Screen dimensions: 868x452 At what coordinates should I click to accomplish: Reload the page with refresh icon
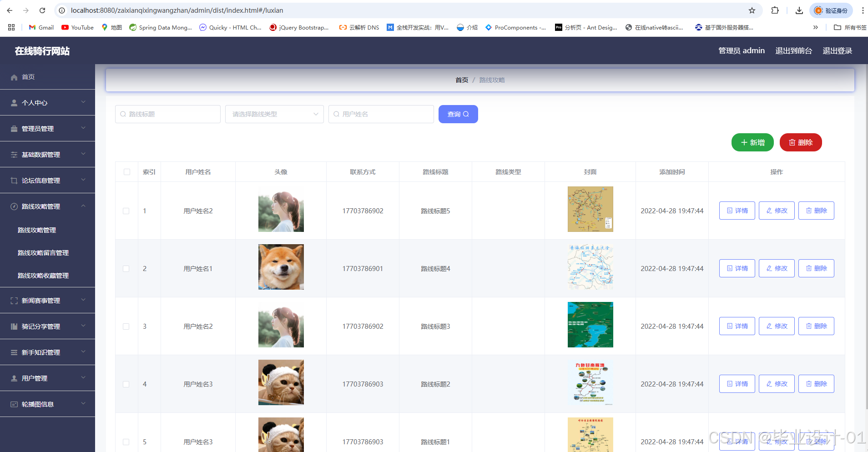pyautogui.click(x=42, y=10)
